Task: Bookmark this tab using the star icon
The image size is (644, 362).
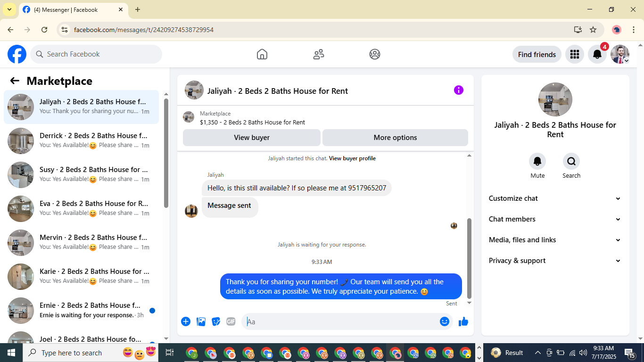Action: 593,30
